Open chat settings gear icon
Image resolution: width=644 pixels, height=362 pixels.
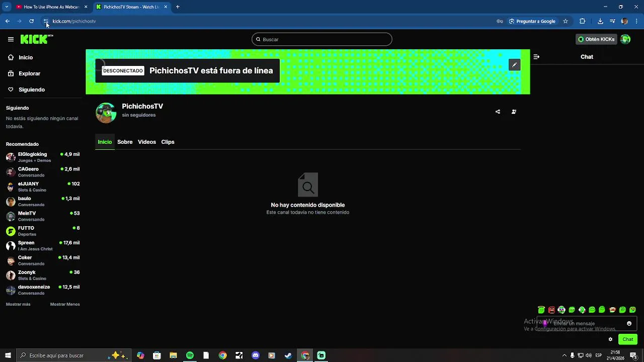coord(610,339)
